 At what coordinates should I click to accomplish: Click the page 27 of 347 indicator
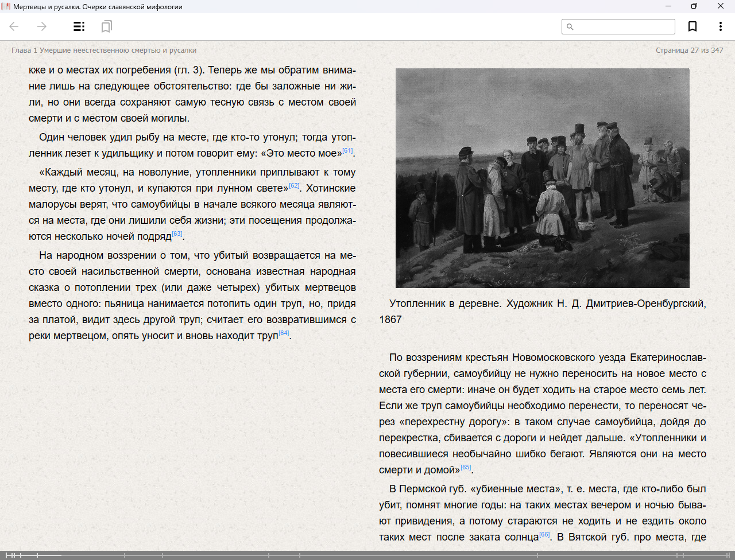689,50
